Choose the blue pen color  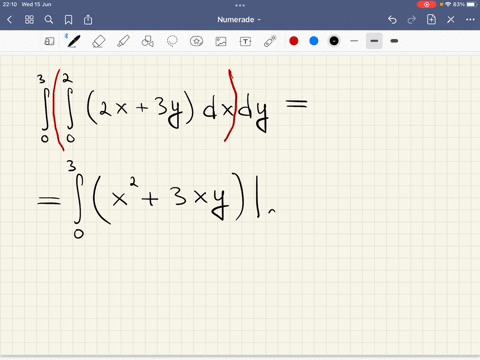coord(314,41)
